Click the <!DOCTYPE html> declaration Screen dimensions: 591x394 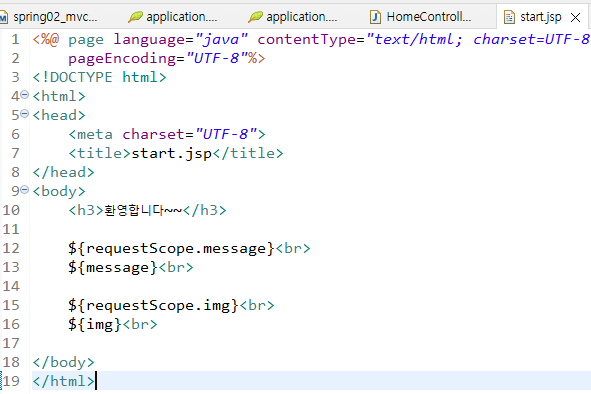point(100,77)
